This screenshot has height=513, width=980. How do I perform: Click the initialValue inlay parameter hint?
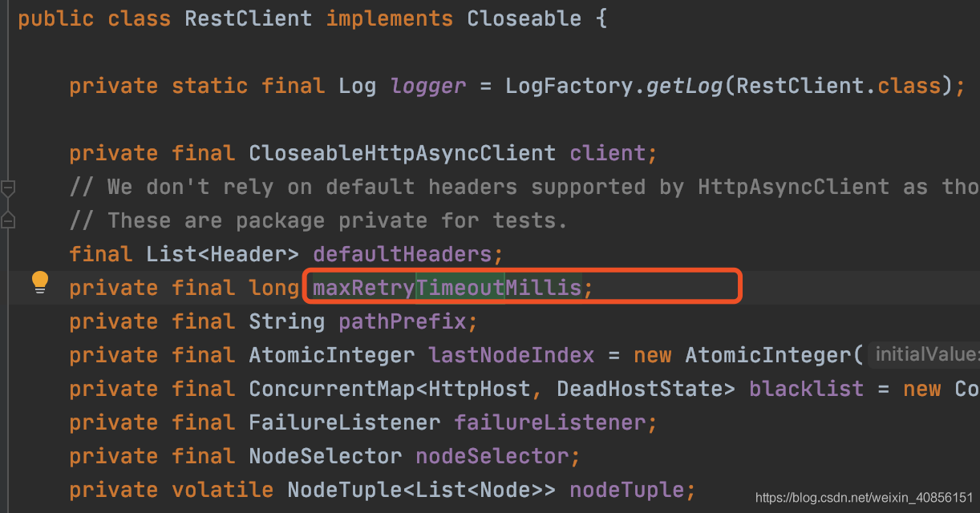click(926, 354)
